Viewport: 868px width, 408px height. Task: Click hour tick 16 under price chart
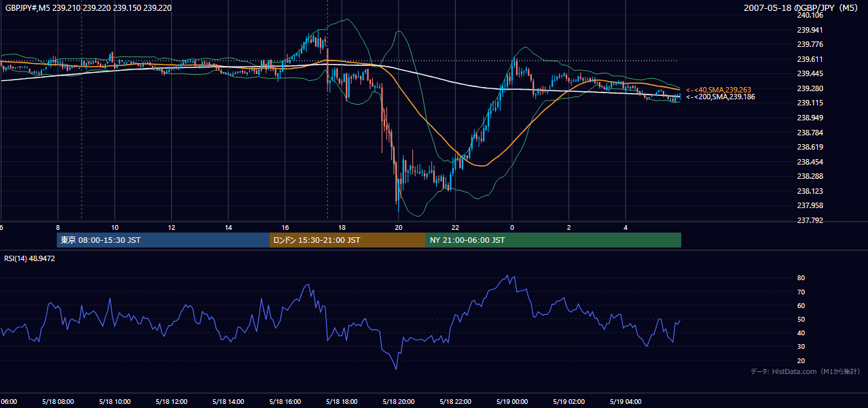point(285,227)
